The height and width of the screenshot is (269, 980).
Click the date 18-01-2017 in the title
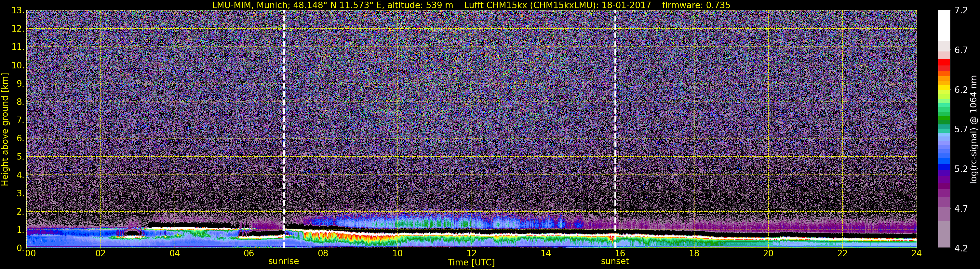(x=626, y=5)
